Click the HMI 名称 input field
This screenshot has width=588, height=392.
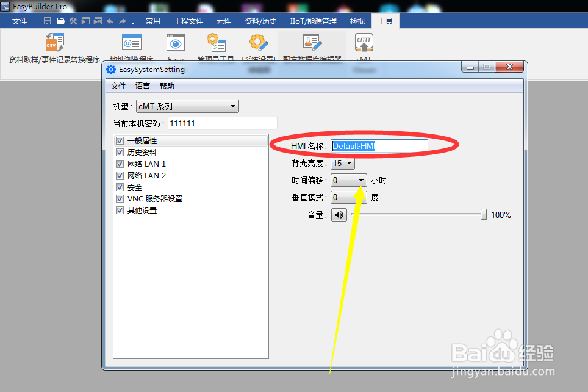pos(379,146)
